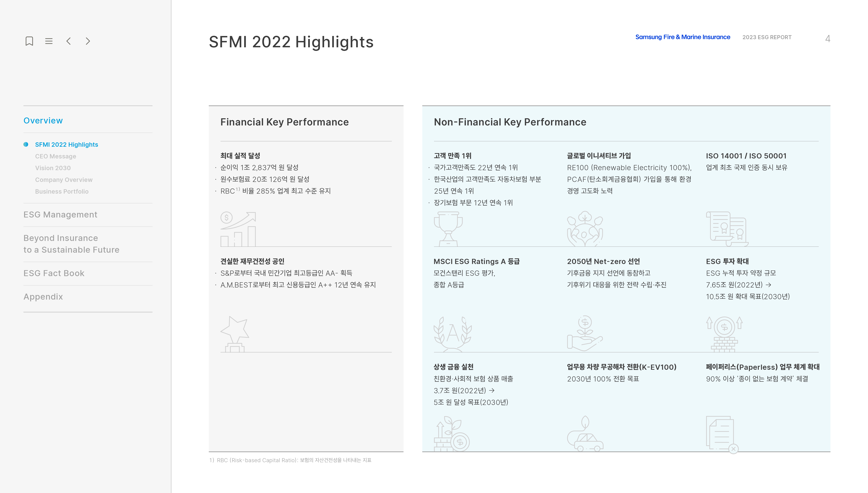The width and height of the screenshot is (868, 493).
Task: Click the growth bar chart icon
Action: coord(239,229)
